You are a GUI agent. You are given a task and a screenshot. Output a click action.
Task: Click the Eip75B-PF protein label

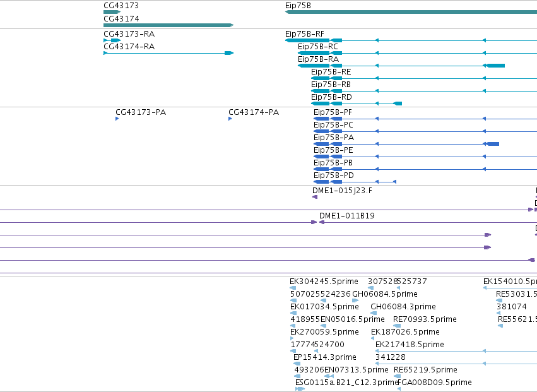[333, 112]
